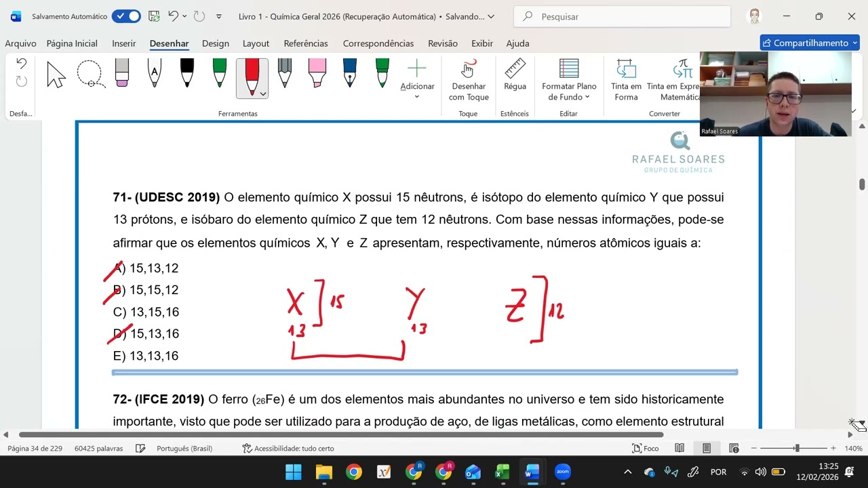Toggle Salvamento Automático switch

pos(126,16)
